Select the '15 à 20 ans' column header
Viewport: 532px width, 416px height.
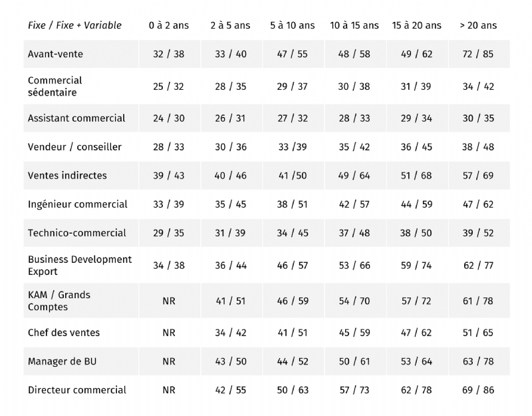pos(417,25)
